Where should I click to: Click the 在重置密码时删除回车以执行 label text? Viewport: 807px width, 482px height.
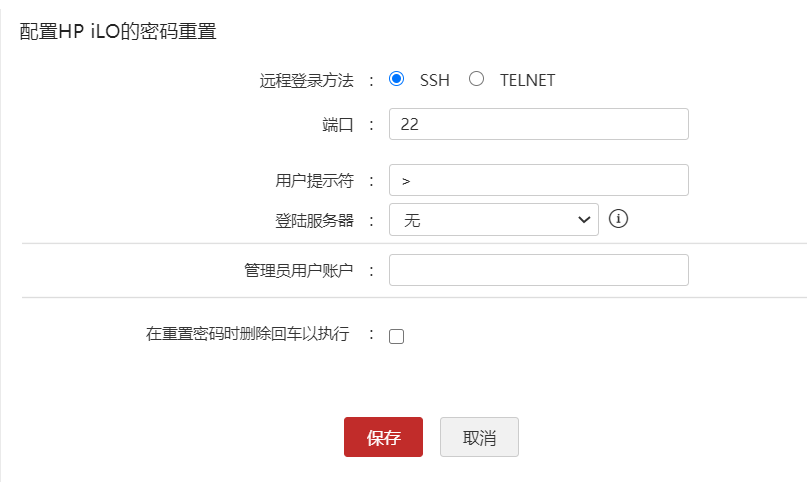(x=248, y=335)
